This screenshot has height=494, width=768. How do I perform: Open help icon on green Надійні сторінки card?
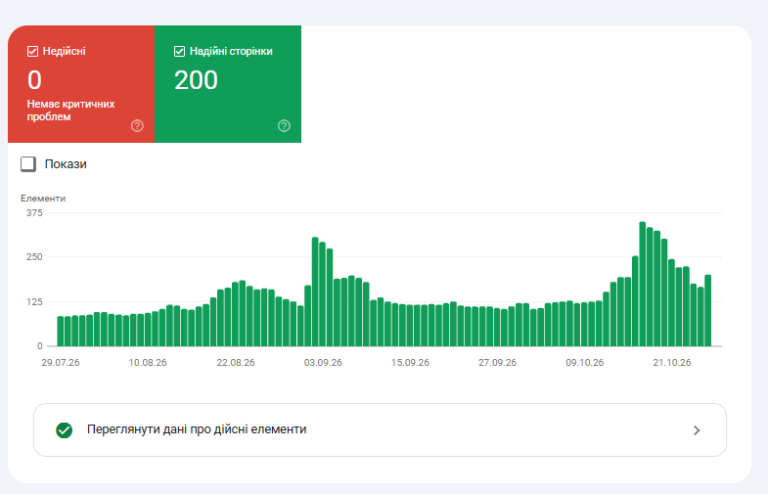(284, 126)
